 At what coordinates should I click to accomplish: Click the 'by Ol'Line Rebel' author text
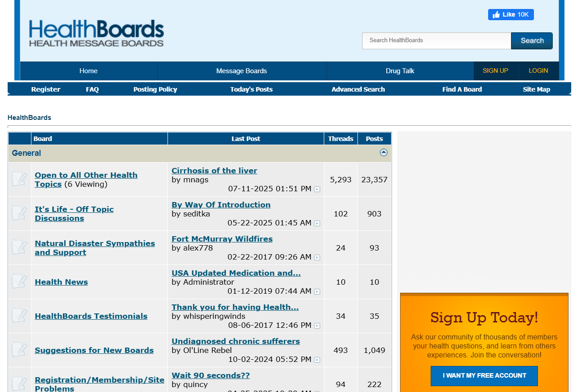pyautogui.click(x=202, y=350)
